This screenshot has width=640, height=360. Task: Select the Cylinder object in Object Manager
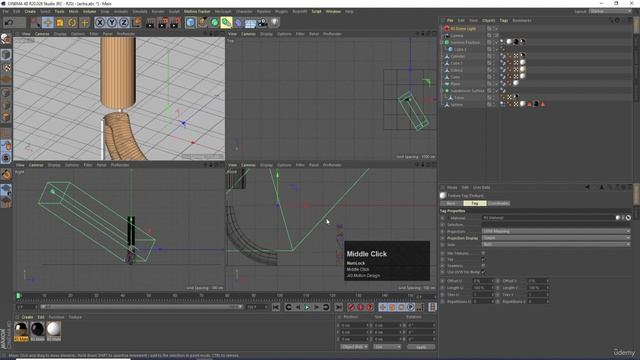pos(457,56)
